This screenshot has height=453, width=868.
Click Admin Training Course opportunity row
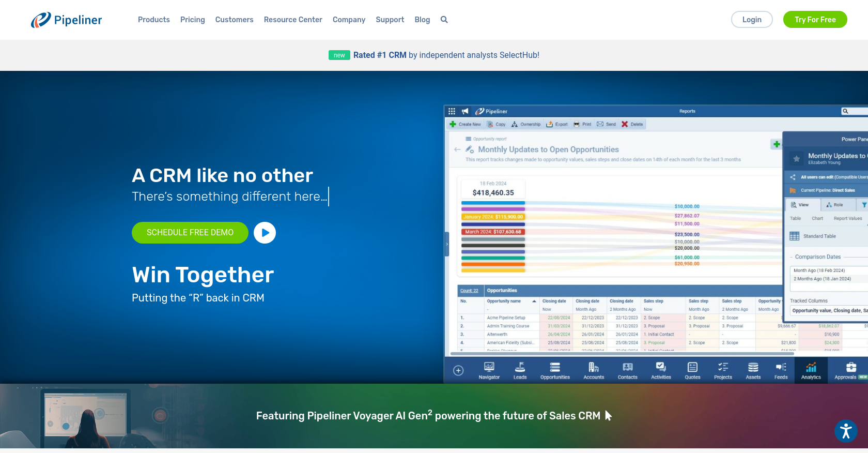pyautogui.click(x=508, y=326)
